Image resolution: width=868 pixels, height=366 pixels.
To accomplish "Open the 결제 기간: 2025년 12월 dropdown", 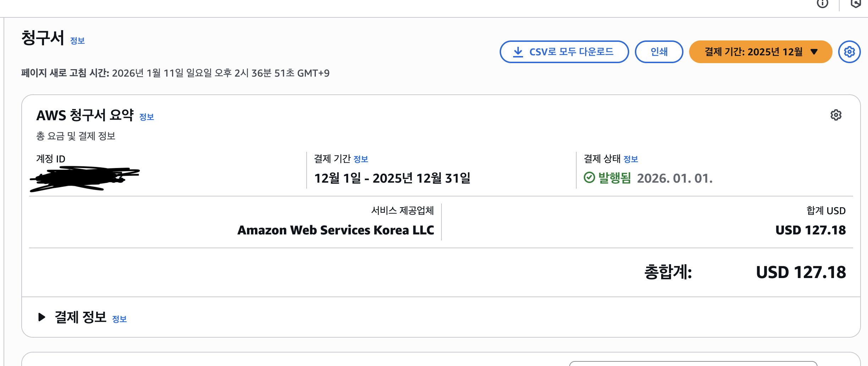I will [760, 52].
